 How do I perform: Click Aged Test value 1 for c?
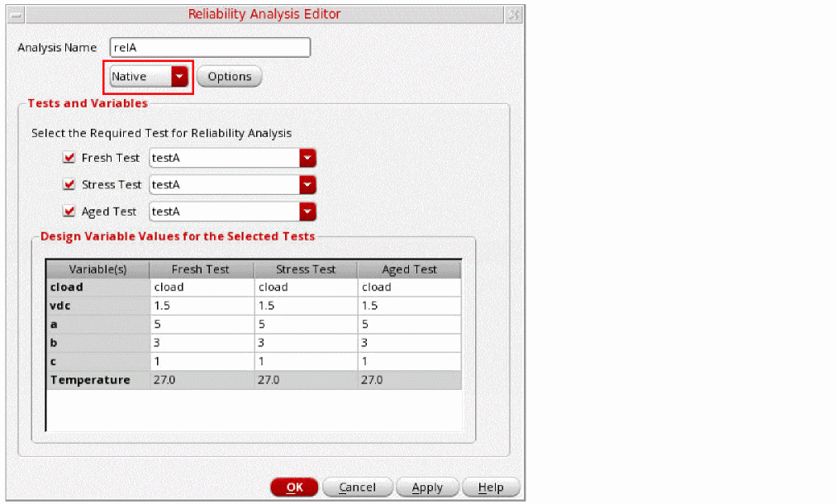tap(410, 361)
